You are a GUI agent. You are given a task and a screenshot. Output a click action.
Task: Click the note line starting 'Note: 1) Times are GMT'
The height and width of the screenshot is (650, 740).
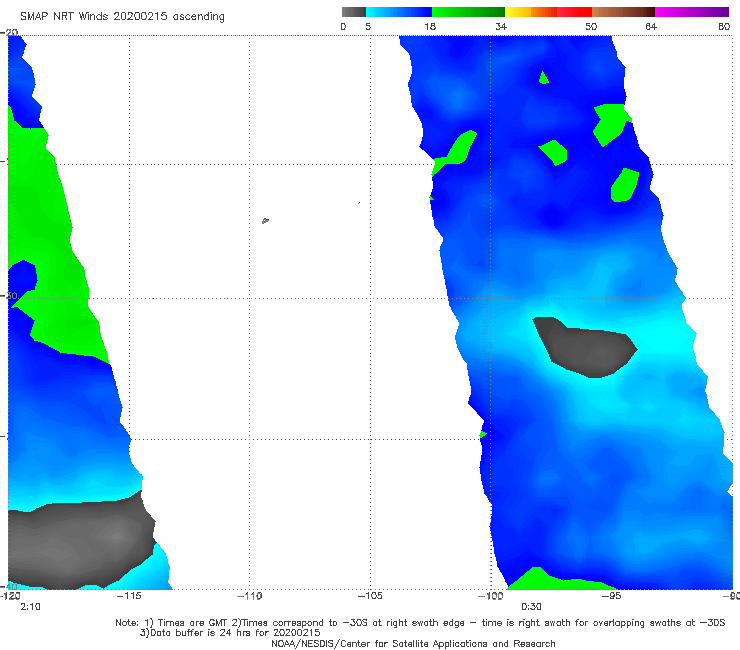click(x=420, y=623)
